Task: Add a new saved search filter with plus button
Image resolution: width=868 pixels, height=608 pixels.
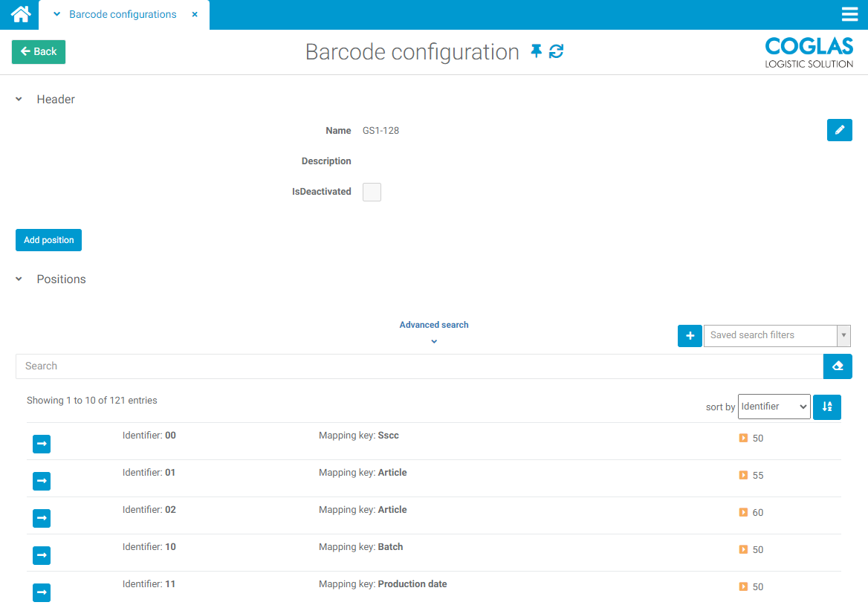Action: pos(690,335)
